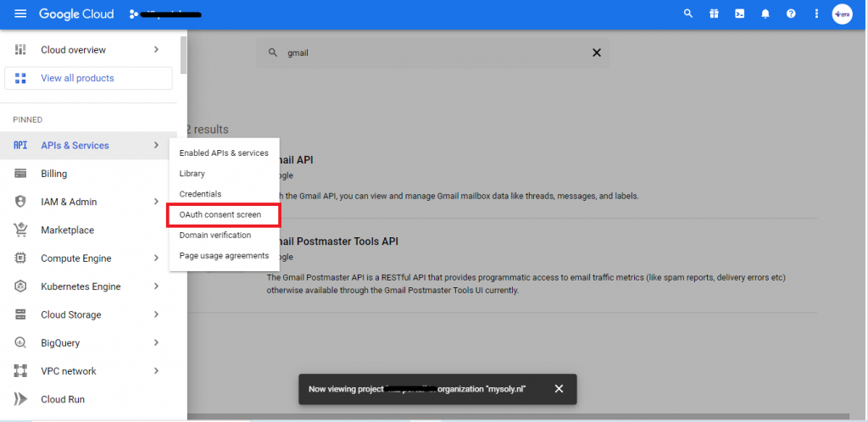
Task: Click the IAM & Admin shield icon
Action: click(20, 202)
